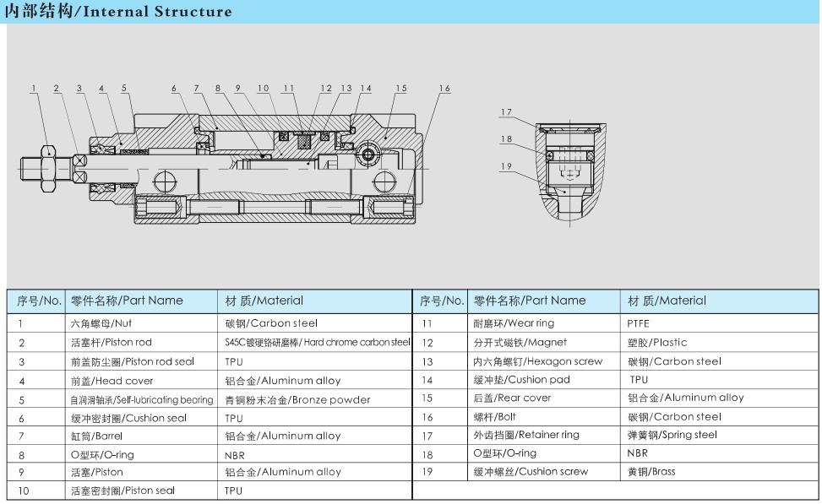
Task: Select the Carbon steel material for the Hexagon screw
Action: pos(674,361)
